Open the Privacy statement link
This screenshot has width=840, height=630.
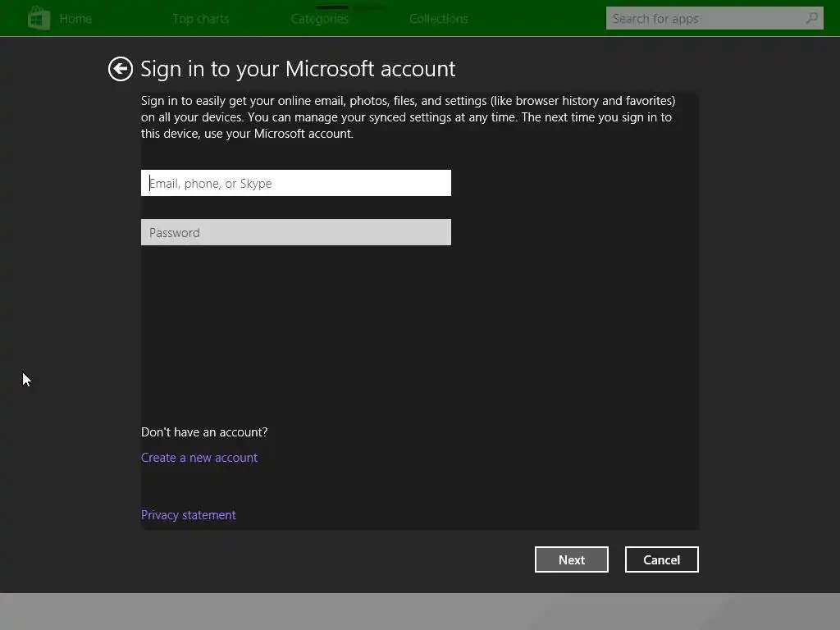pyautogui.click(x=188, y=515)
